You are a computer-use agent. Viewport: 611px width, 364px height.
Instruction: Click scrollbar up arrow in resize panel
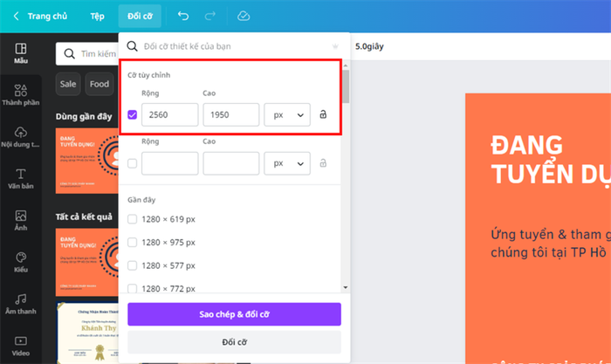click(346, 65)
